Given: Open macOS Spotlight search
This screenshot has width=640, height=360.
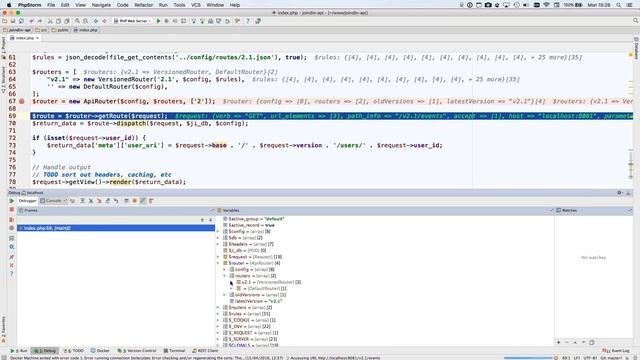Looking at the screenshot, I should click(x=619, y=5).
